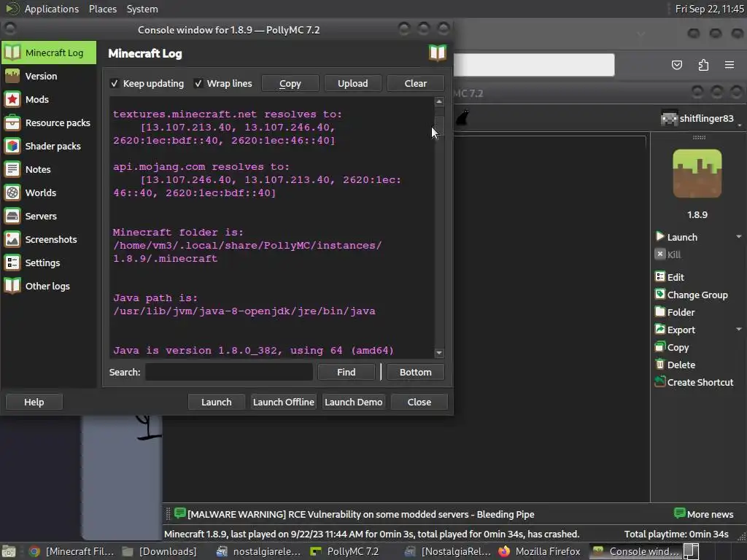Click the Firefox extensions puzzle icon
This screenshot has width=747, height=560.
(703, 65)
